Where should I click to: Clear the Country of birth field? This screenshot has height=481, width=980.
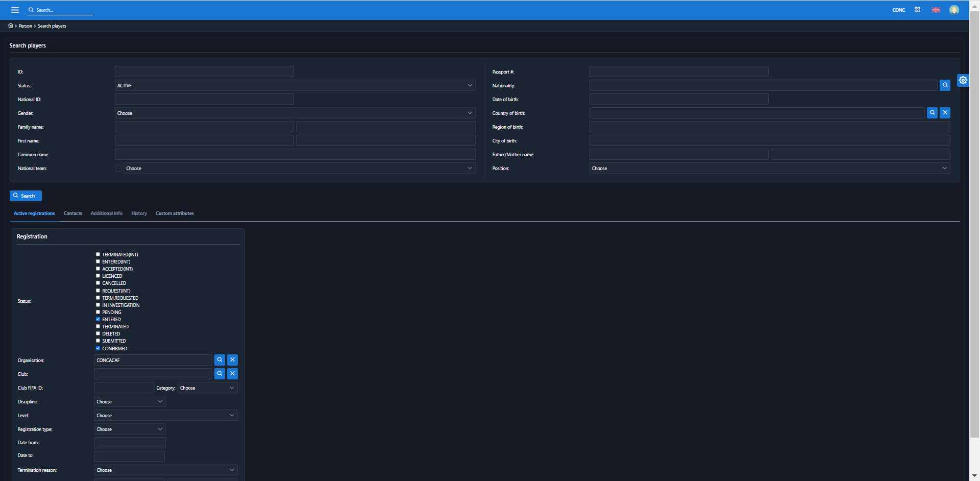[945, 113]
